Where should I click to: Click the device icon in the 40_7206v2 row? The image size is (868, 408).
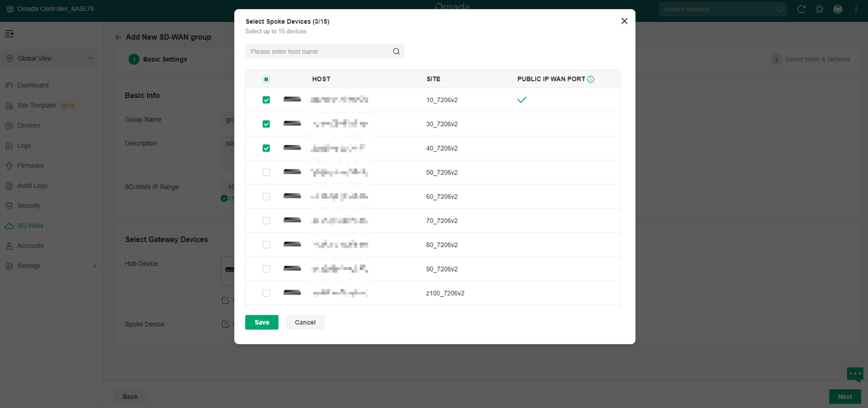pyautogui.click(x=292, y=148)
